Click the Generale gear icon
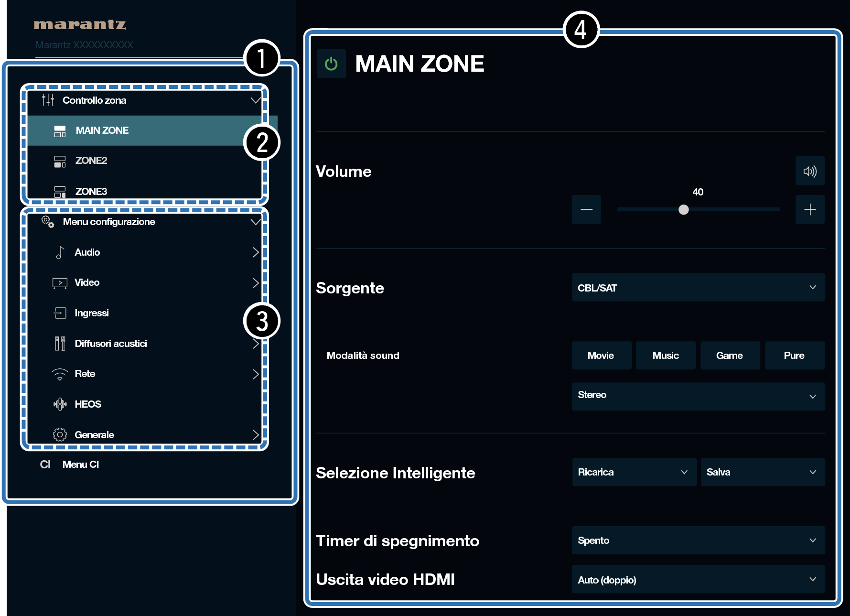This screenshot has height=616, width=850. 60,435
